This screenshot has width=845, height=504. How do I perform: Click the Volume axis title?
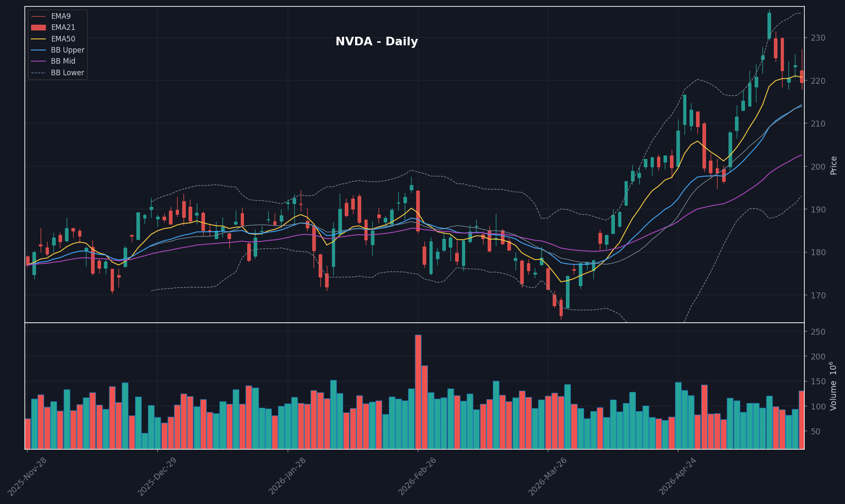(x=833, y=386)
